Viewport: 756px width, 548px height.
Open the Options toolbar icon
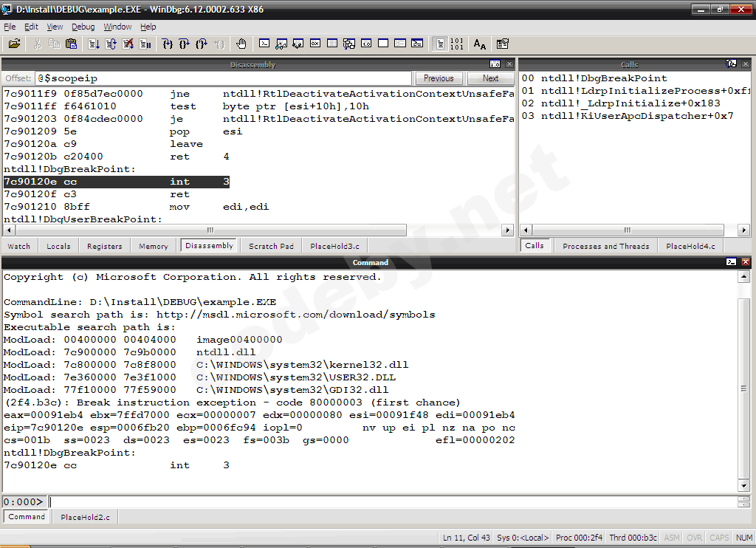click(x=502, y=44)
